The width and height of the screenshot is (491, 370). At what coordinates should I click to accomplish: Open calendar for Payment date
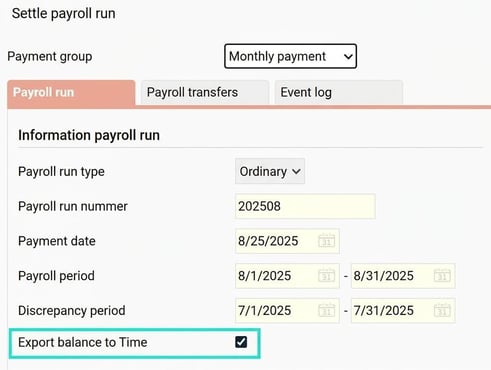(326, 241)
